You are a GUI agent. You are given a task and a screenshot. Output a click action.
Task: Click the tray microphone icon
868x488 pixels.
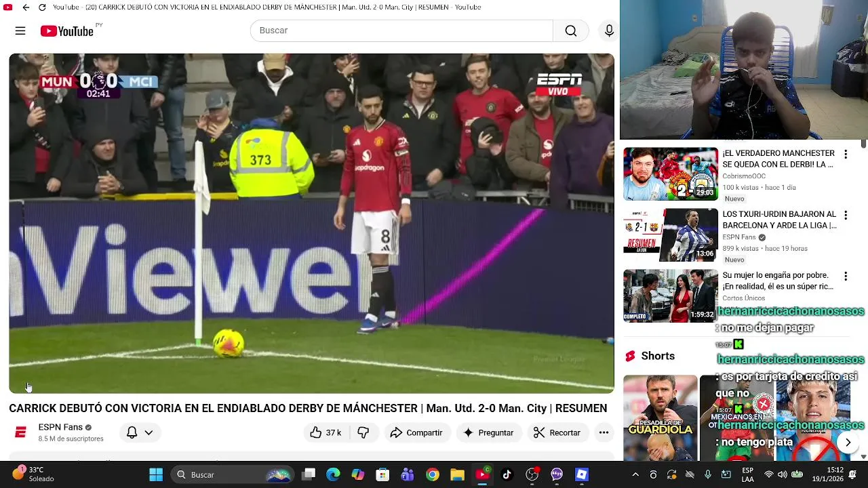coord(708,474)
